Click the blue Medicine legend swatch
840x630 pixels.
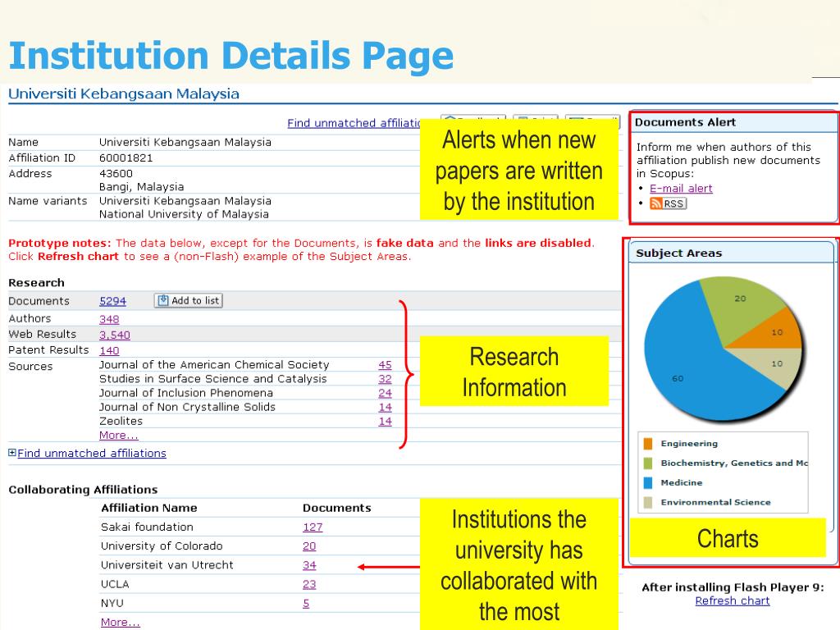[648, 482]
